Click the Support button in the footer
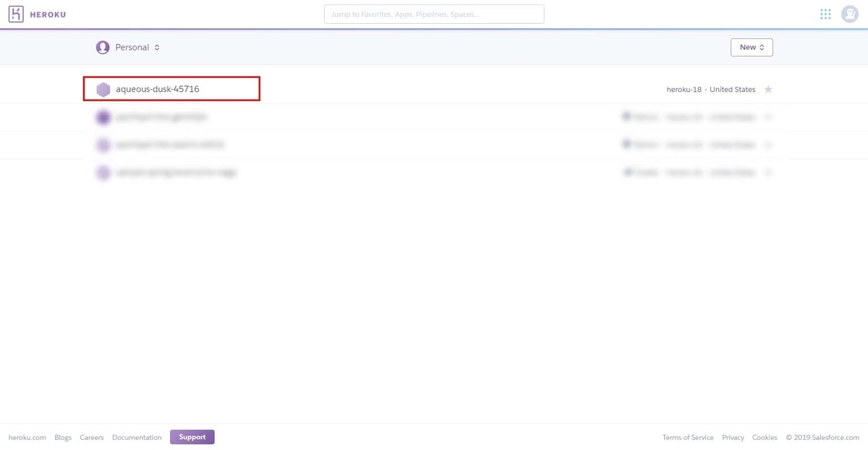Screen dimensions: 868x450 tap(192, 437)
